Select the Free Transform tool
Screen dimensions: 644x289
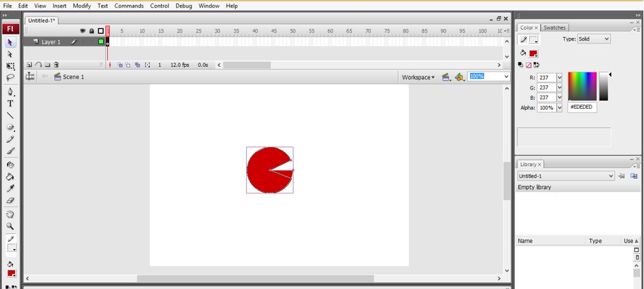pyautogui.click(x=10, y=66)
